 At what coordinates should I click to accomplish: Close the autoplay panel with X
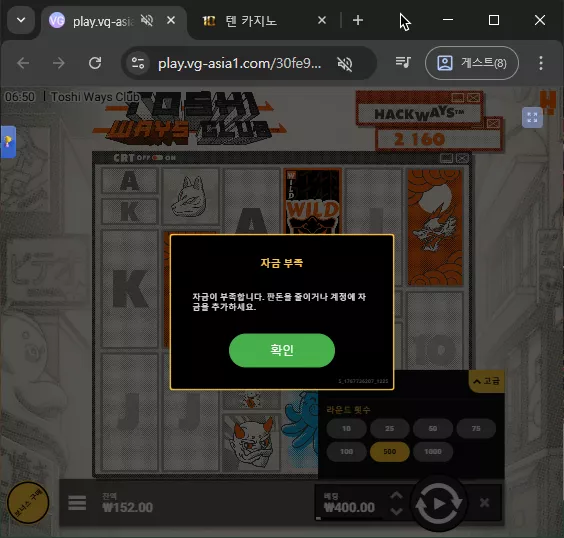[x=485, y=502]
